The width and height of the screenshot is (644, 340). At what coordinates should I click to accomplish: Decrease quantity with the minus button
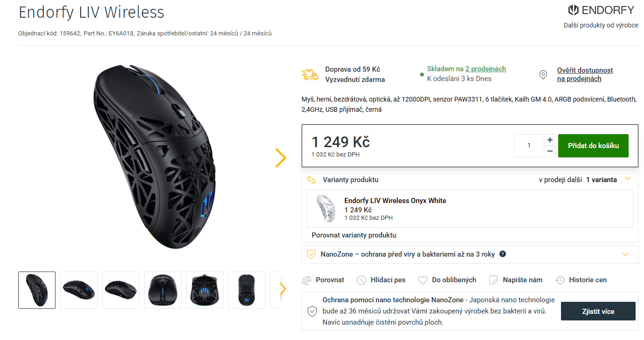coord(550,151)
